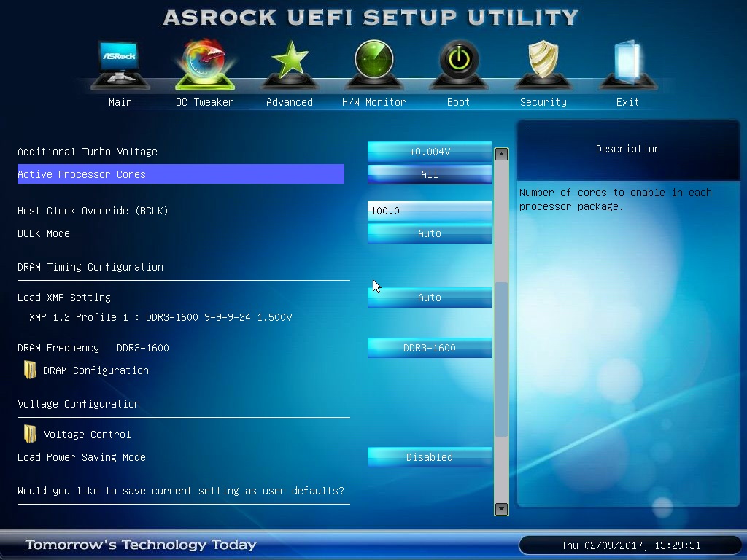Click the scroll up arrow button

click(501, 154)
